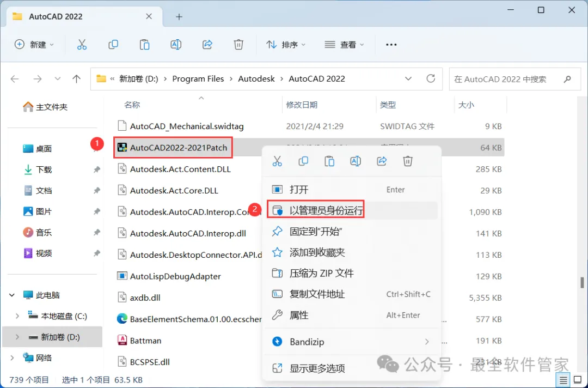Viewport: 588px width, 388px height.
Task: Choose 打开 in the context menu
Action: click(x=351, y=190)
